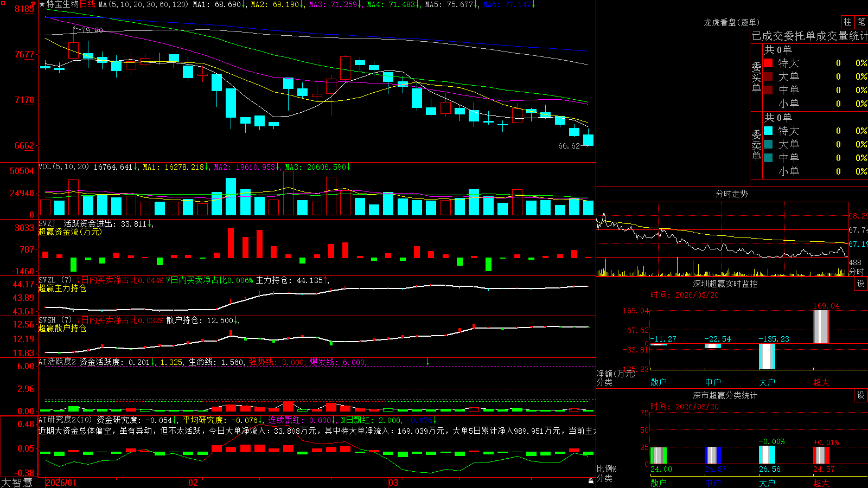Click the 净额(万元) axis label
The height and width of the screenshot is (488, 868).
(x=616, y=374)
